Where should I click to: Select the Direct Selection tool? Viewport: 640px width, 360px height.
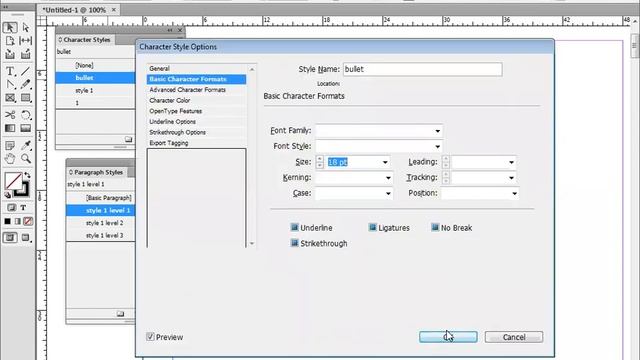[x=26, y=27]
